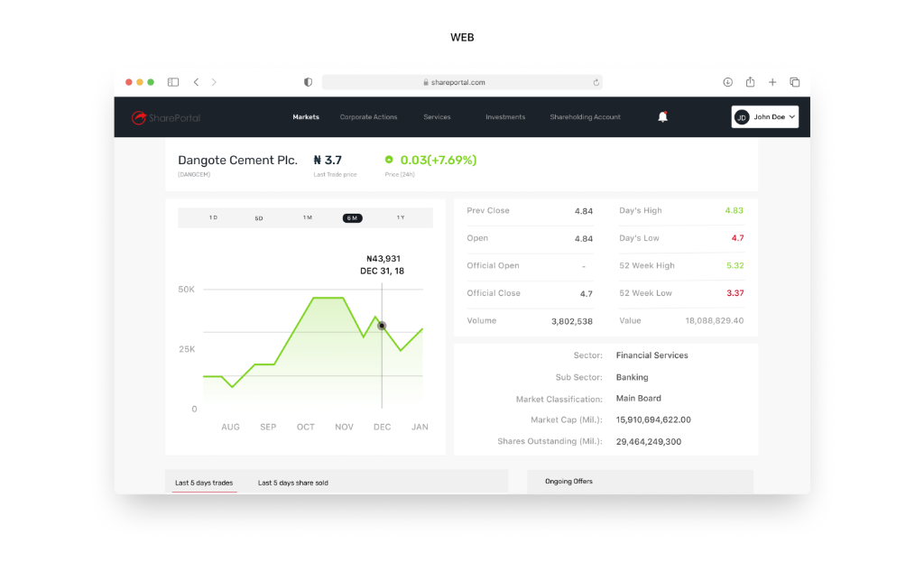Select the 1D chart range
This screenshot has height=562, width=924.
[x=213, y=218]
